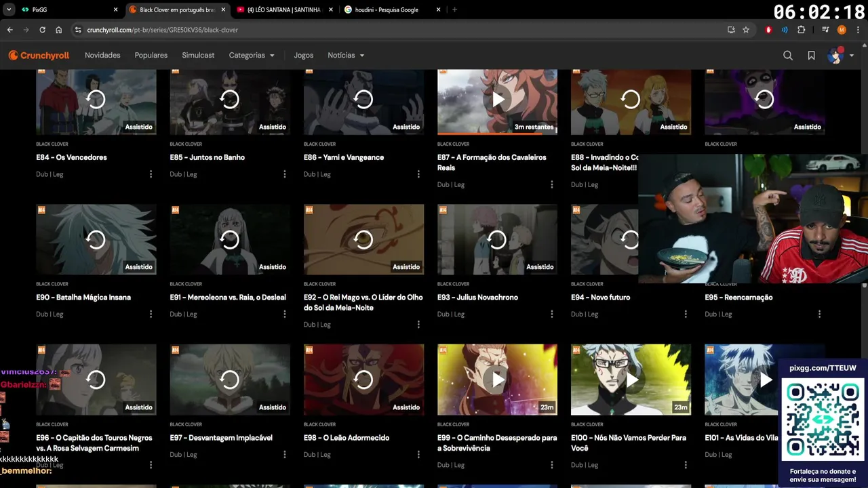Bookmark this page with star icon
Screen dimensions: 868x488
click(x=746, y=30)
